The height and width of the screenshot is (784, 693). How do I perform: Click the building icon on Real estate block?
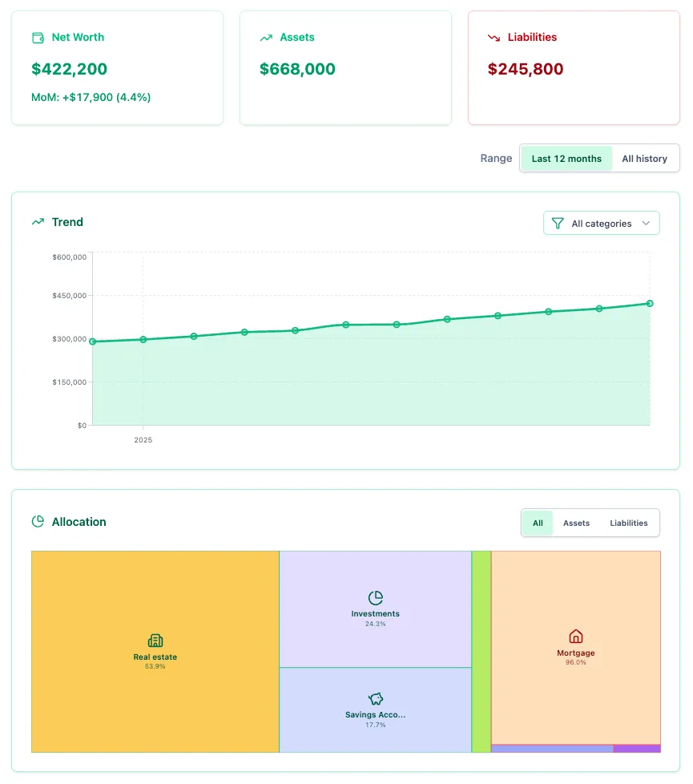[x=155, y=641]
